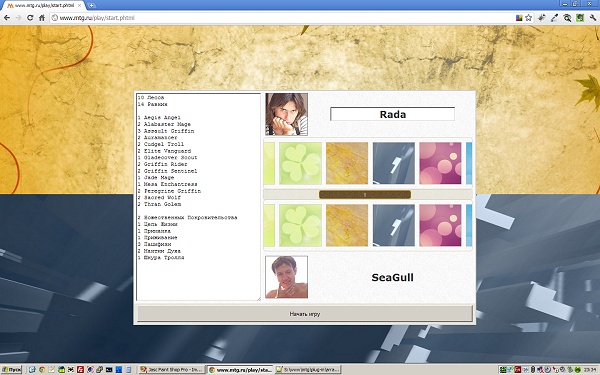
Task: Open a new browser tab
Action: click(91, 5)
